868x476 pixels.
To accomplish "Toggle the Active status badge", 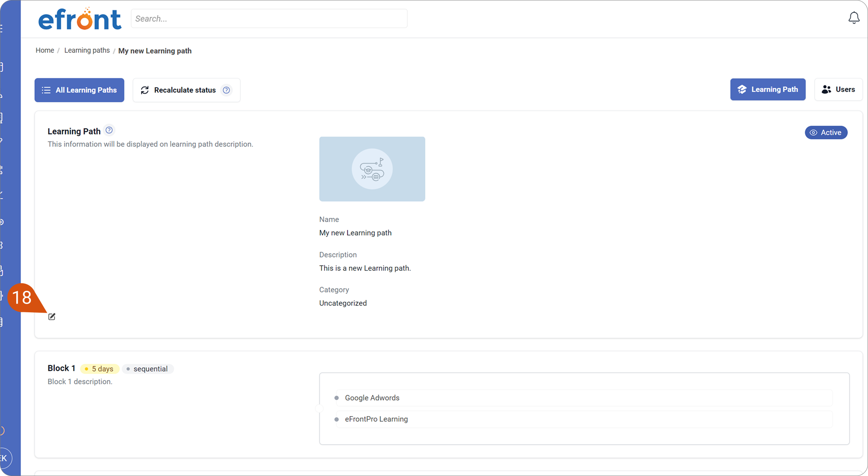I will [826, 132].
